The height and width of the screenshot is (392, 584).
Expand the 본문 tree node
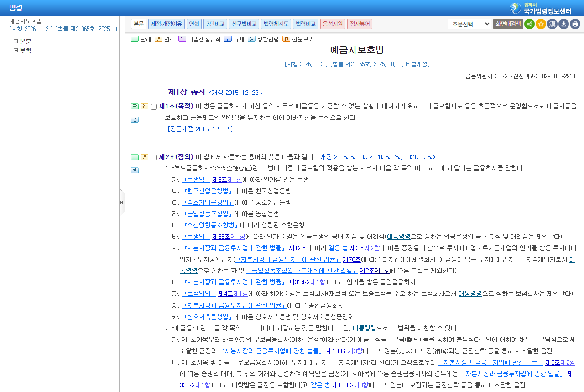coord(16,41)
